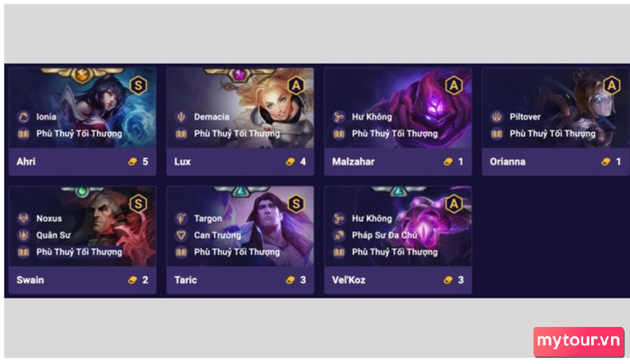Click the gold coin icon beside Lux's cost

coord(290,162)
